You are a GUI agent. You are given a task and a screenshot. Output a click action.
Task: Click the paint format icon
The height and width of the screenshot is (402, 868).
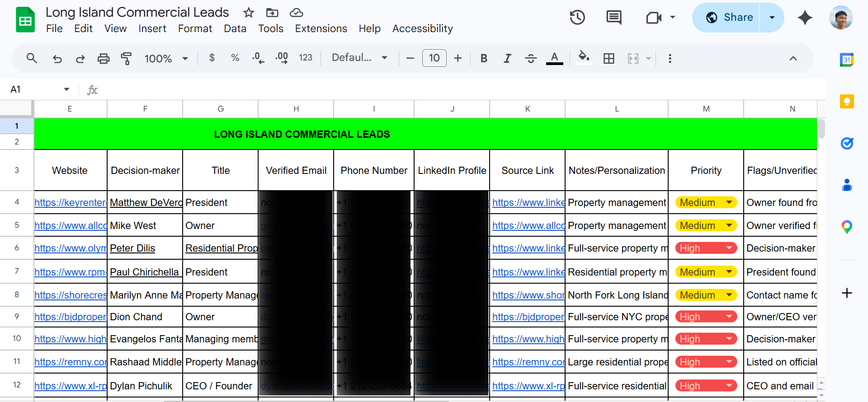(126, 58)
